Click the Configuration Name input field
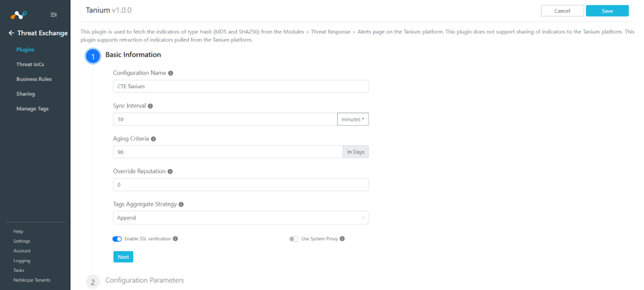Viewport: 644px width, 290px height. (241, 86)
